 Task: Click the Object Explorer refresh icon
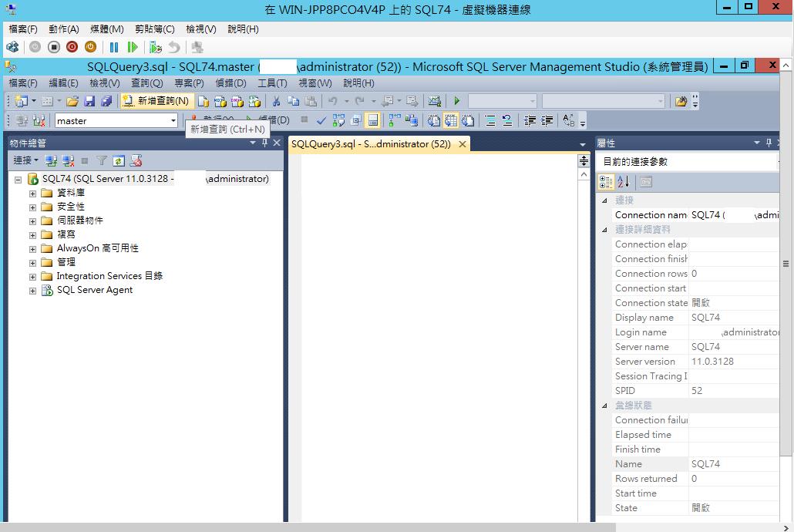coord(119,161)
